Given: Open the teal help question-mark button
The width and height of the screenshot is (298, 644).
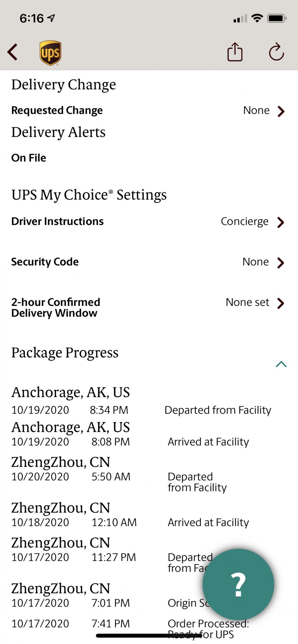Looking at the screenshot, I should click(238, 584).
